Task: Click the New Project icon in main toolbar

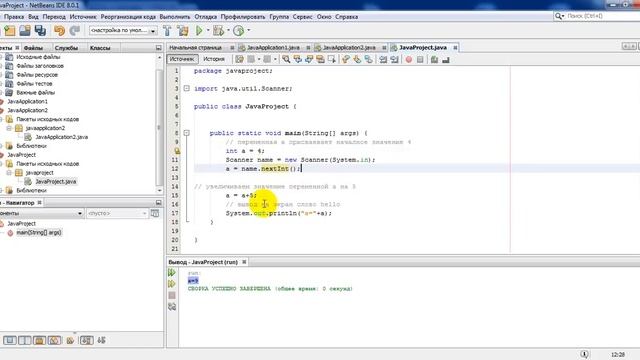Action: (x=10, y=31)
